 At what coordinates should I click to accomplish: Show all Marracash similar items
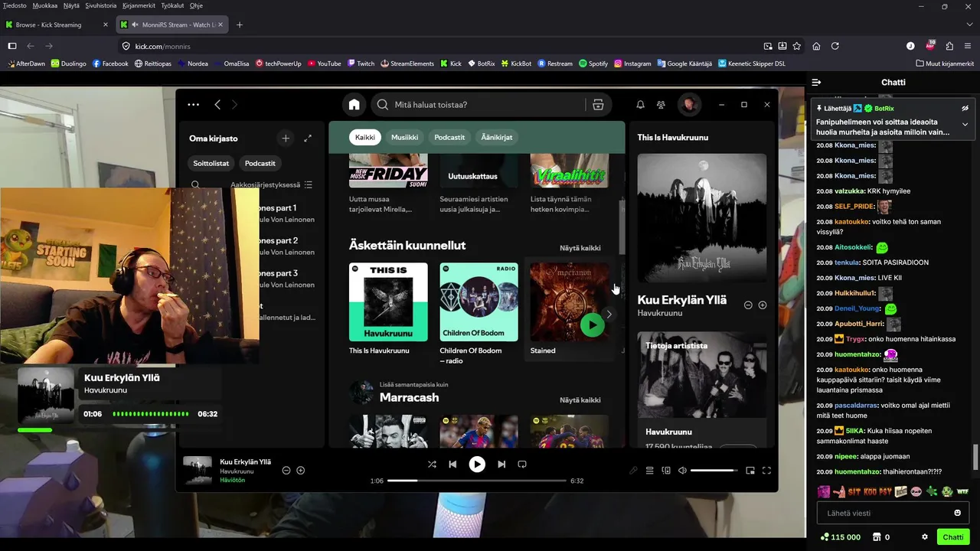[x=580, y=400]
